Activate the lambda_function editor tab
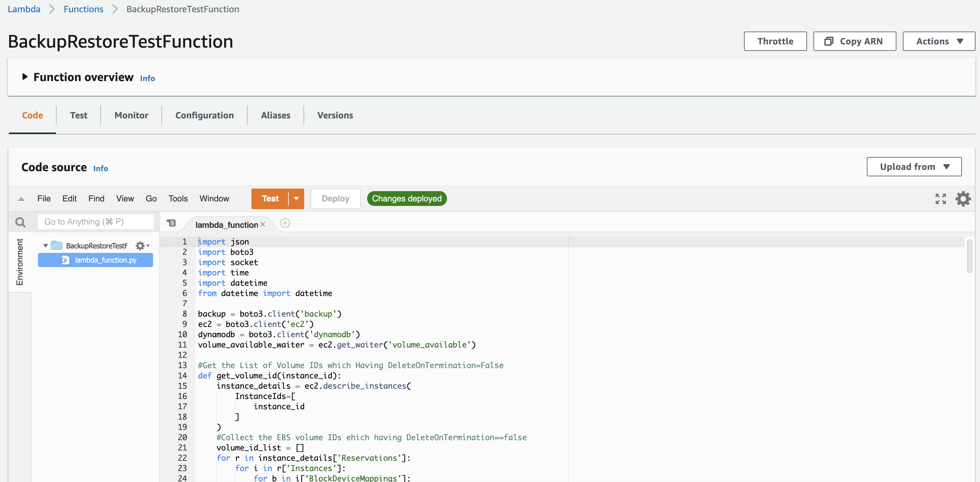The height and width of the screenshot is (482, 980). (227, 225)
